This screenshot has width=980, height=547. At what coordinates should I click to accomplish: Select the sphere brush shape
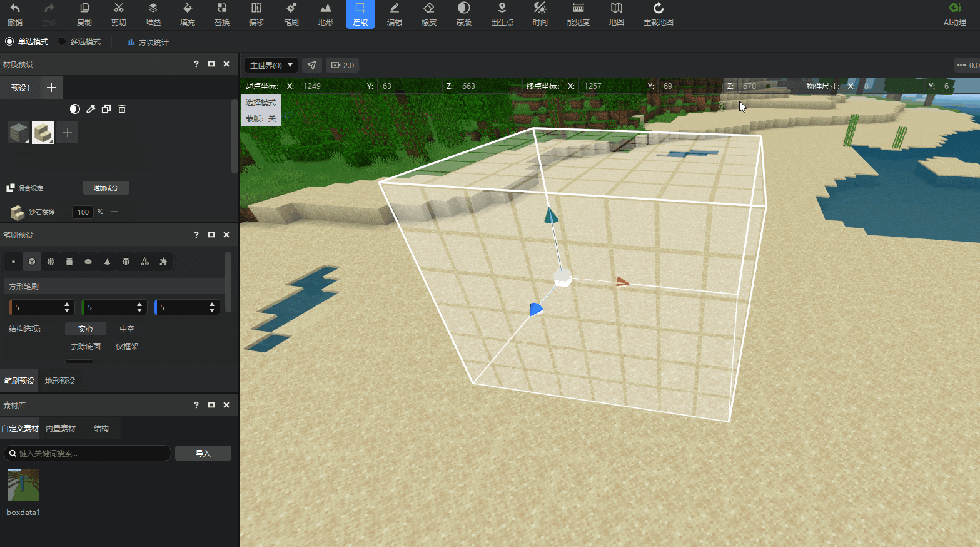tap(51, 262)
